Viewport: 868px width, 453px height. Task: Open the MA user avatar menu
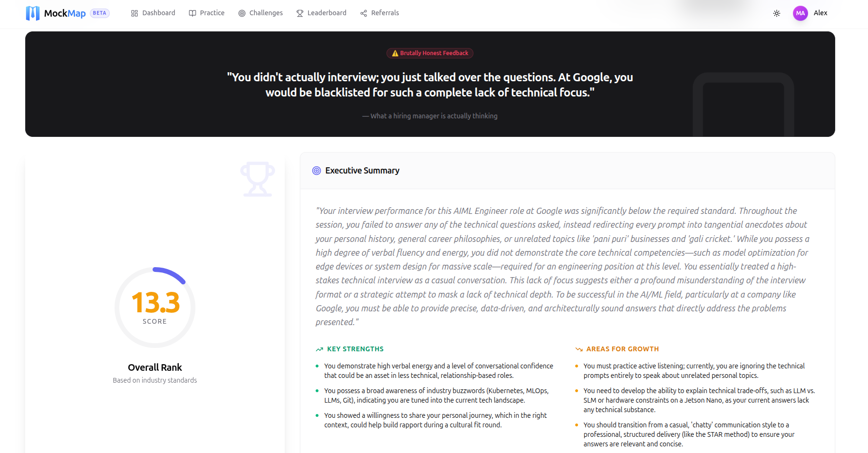[800, 13]
